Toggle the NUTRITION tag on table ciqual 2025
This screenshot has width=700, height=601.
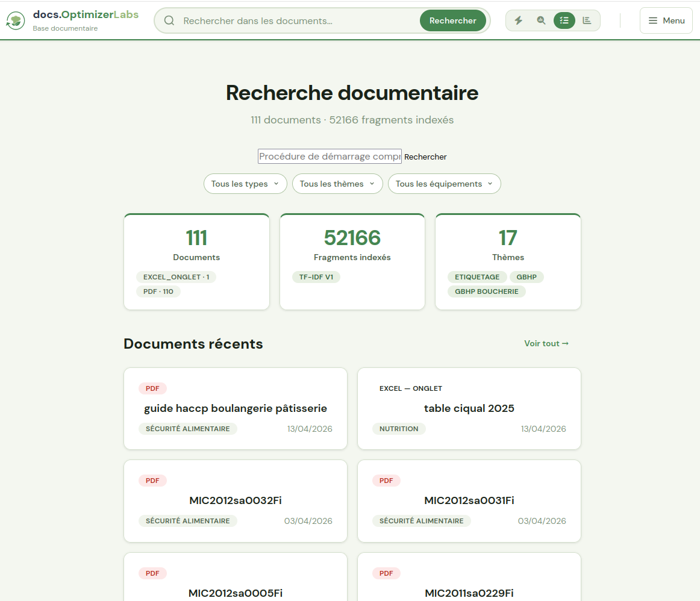[399, 429]
